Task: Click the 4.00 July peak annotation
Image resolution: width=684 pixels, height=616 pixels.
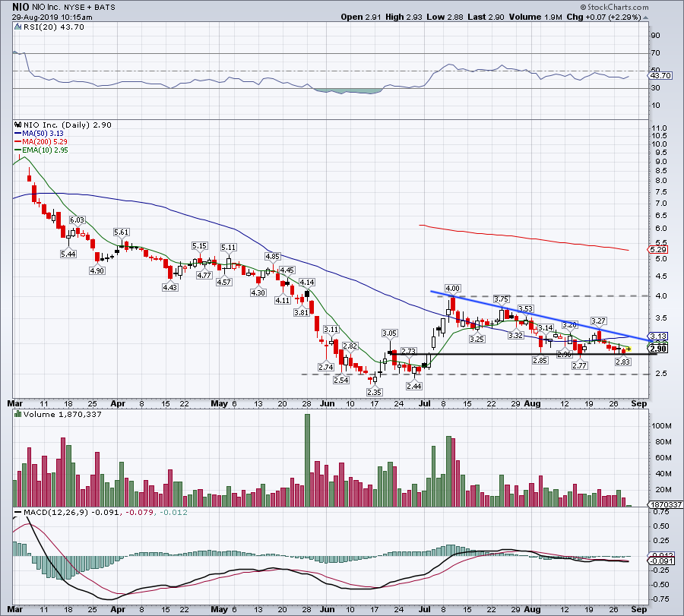Action: pos(453,289)
